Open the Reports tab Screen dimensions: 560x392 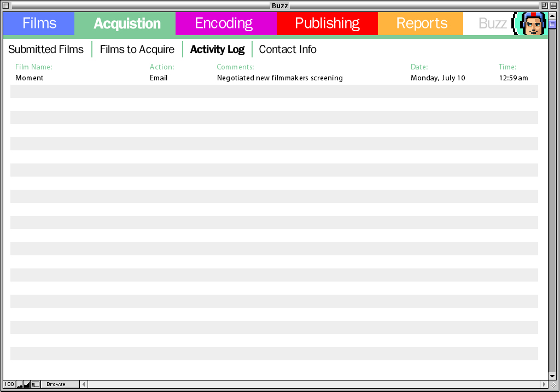(x=421, y=24)
